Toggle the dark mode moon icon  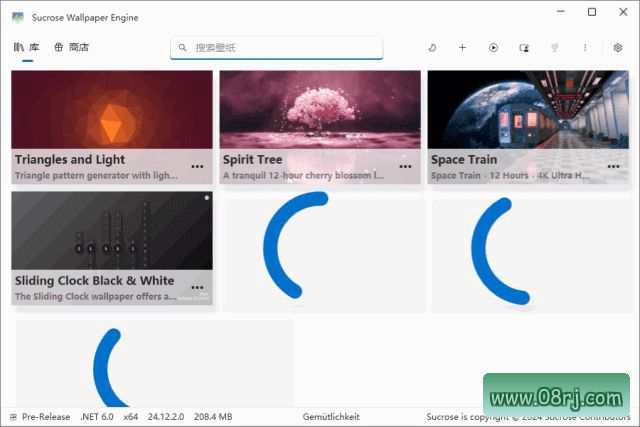pos(432,48)
